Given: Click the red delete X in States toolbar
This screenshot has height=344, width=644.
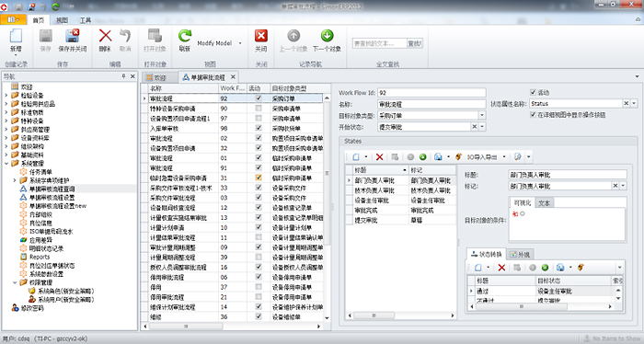Looking at the screenshot, I should pos(379,156).
